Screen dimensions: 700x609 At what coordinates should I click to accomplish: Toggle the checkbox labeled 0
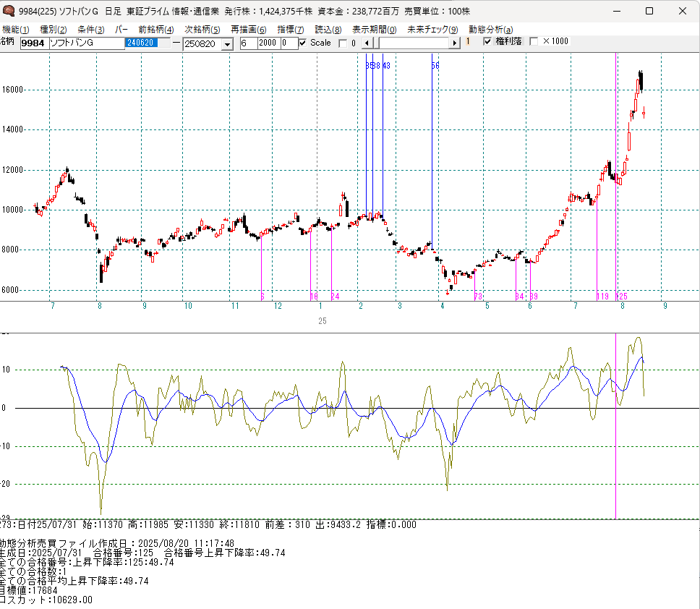tap(343, 43)
